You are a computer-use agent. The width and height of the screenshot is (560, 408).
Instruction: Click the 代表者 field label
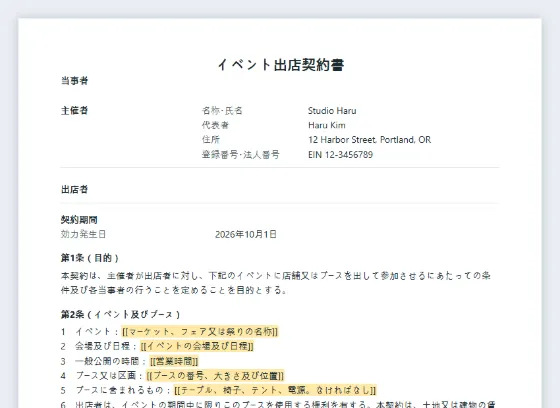click(x=215, y=125)
